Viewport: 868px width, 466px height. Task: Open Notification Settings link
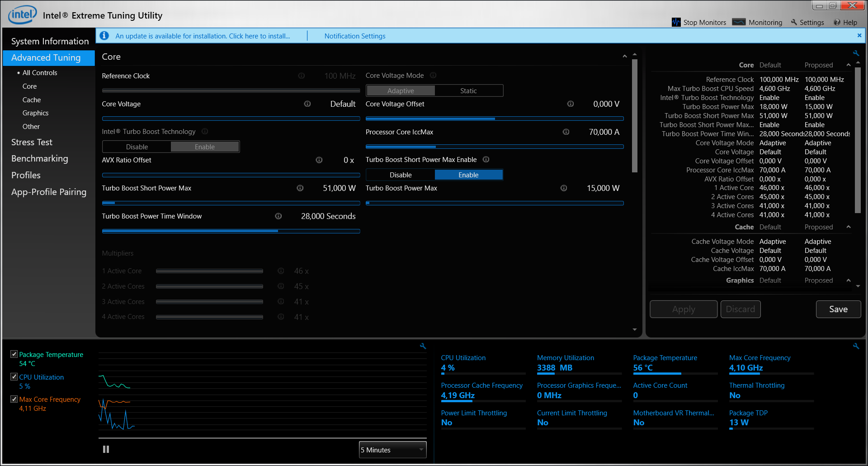click(x=355, y=36)
